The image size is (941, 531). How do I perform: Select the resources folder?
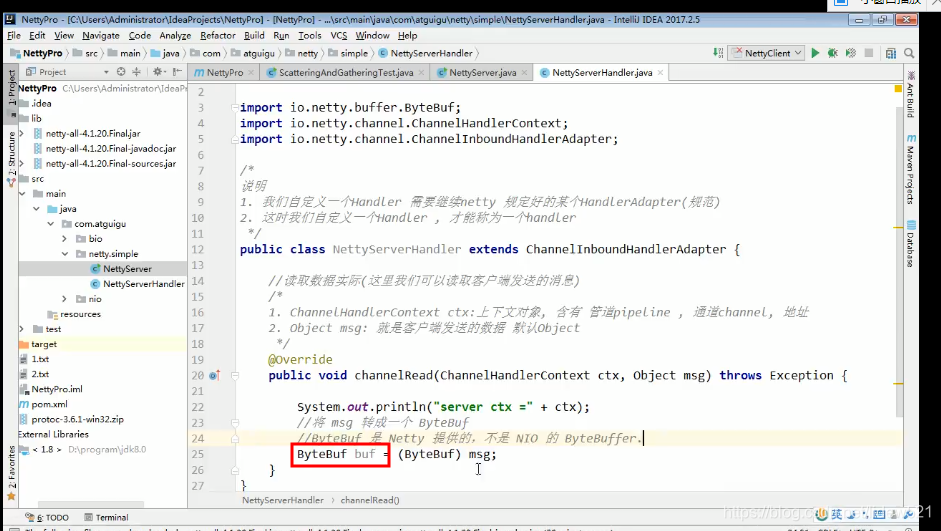80,314
